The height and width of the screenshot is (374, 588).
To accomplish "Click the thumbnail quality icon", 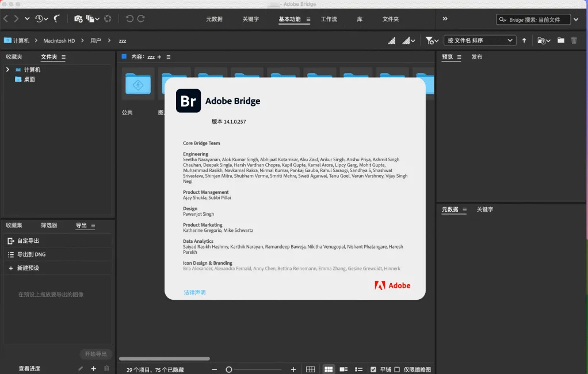I will (x=392, y=40).
